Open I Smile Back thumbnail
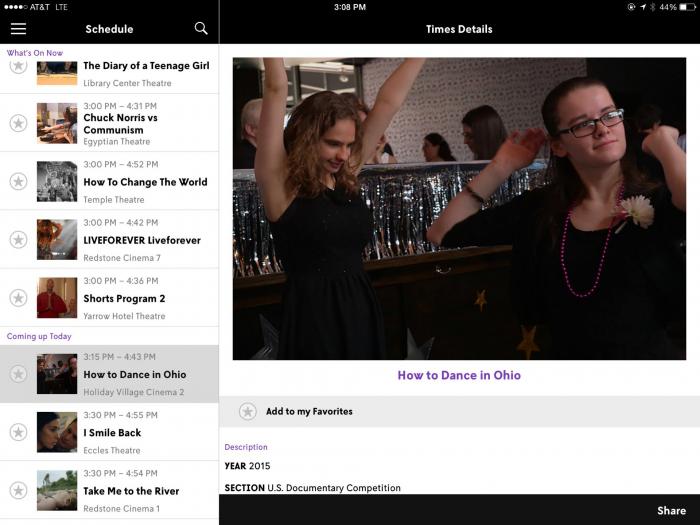This screenshot has height=525, width=700. 57,432
